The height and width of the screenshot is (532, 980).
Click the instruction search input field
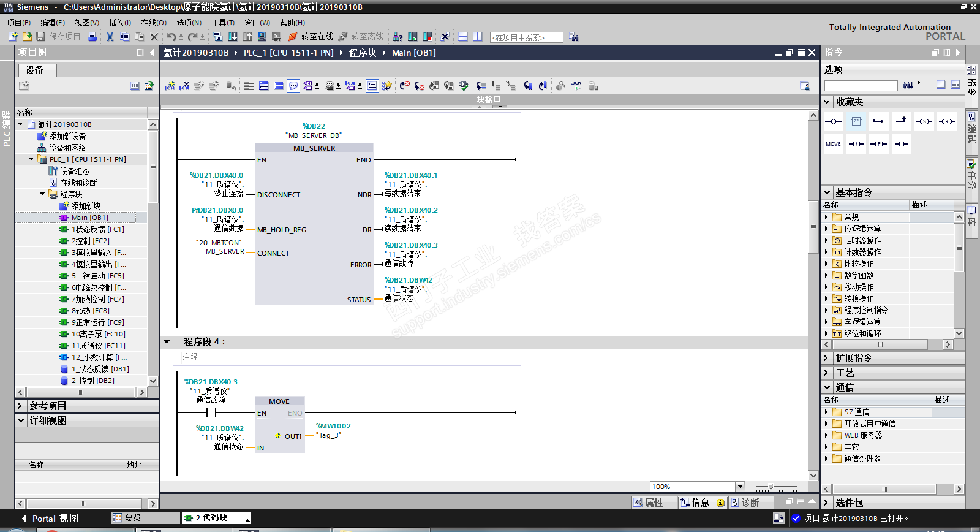861,86
